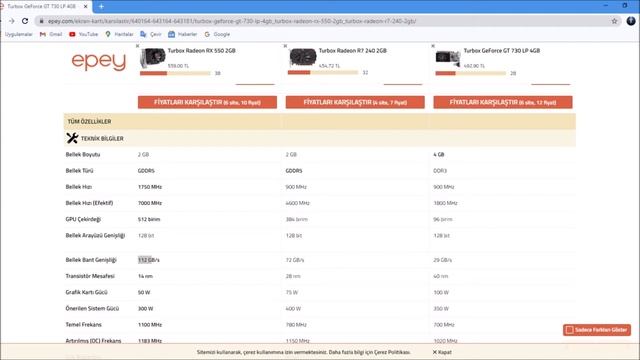Open the Çerez Politikası cookie policy link
This screenshot has height=360, width=640.
(x=392, y=352)
